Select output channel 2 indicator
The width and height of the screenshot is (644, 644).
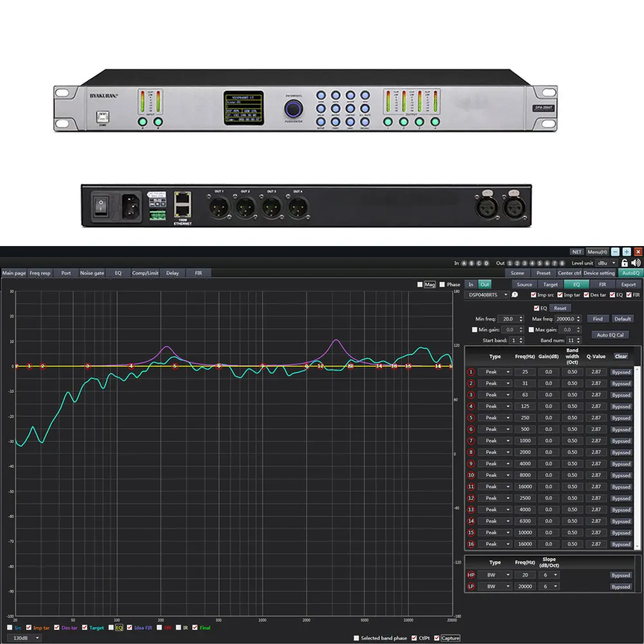click(517, 263)
